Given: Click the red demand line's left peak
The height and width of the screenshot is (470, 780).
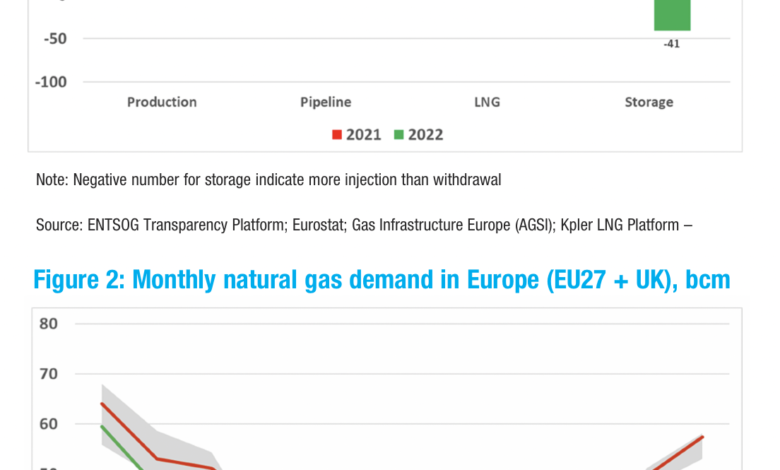Looking at the screenshot, I should [x=102, y=404].
